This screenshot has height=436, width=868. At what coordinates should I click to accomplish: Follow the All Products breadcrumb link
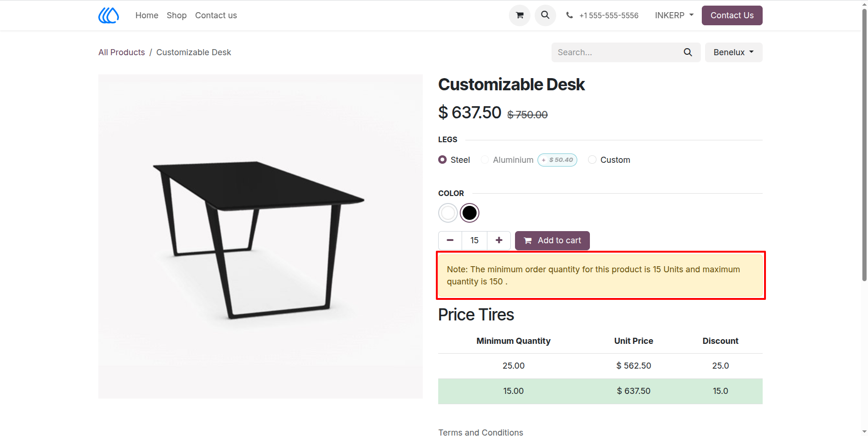[x=122, y=52]
